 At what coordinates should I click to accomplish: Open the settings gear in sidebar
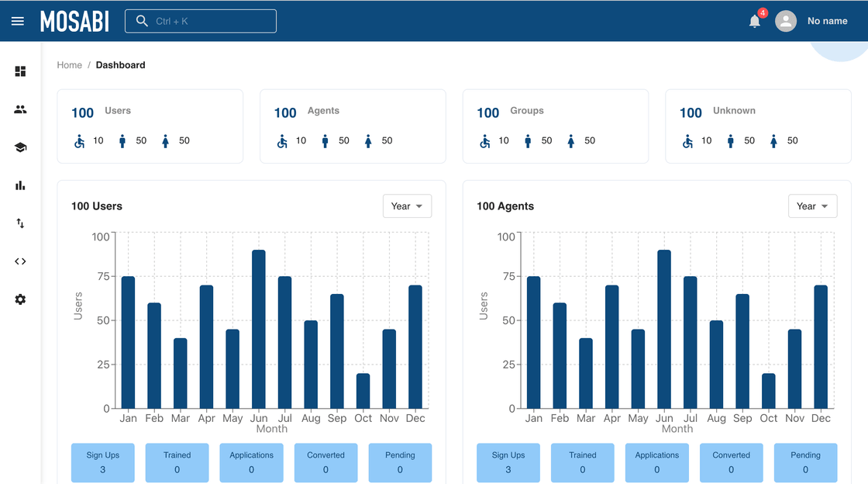click(20, 299)
